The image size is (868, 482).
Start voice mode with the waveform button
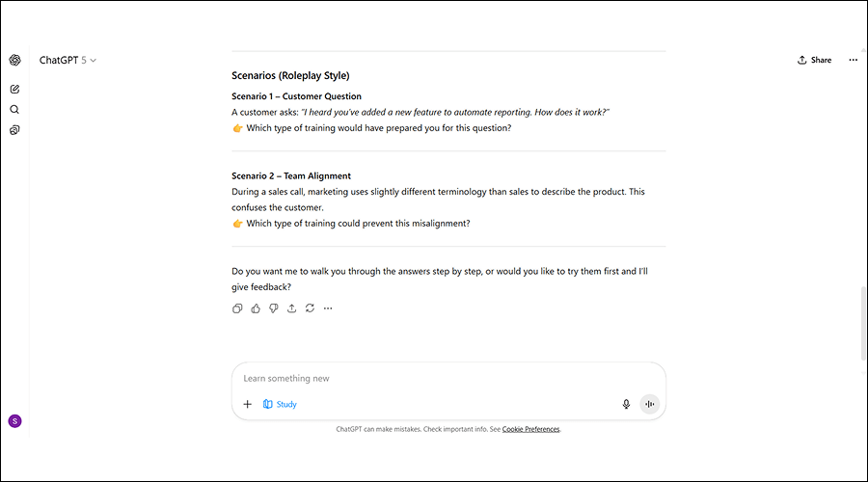[649, 405]
